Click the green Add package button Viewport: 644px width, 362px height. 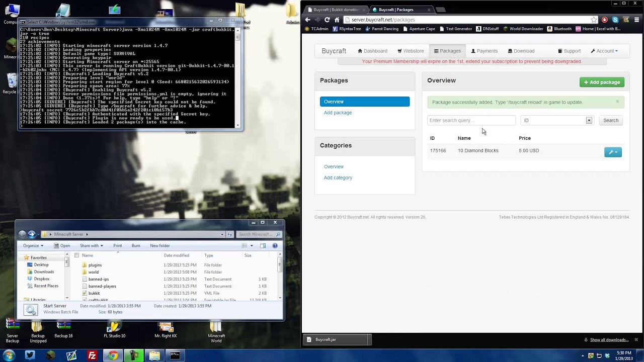602,82
